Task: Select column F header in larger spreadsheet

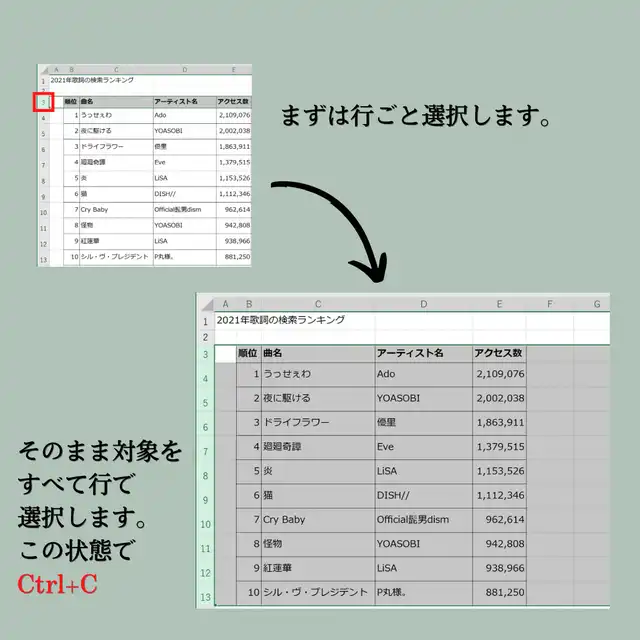Action: coord(549,304)
